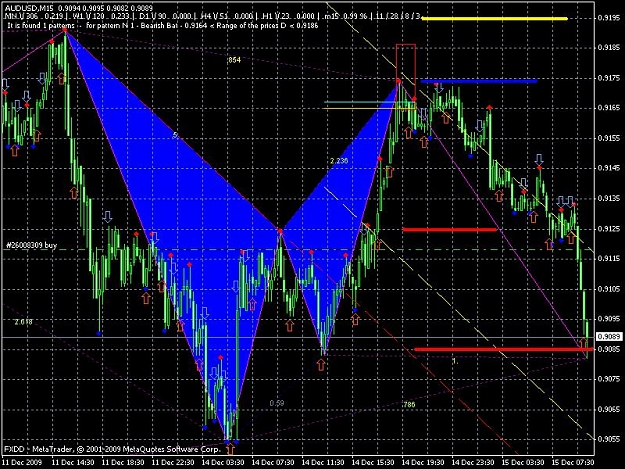This screenshot has height=469, width=625.
Task: Click the '11 Dec 14:30' time axis label
Action: (x=73, y=462)
